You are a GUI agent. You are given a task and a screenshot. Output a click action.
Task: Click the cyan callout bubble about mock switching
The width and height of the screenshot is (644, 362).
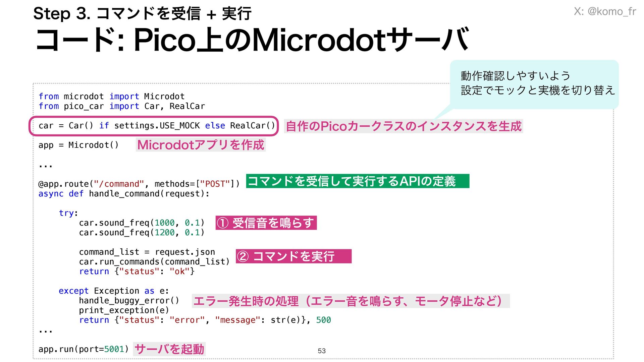pos(534,84)
